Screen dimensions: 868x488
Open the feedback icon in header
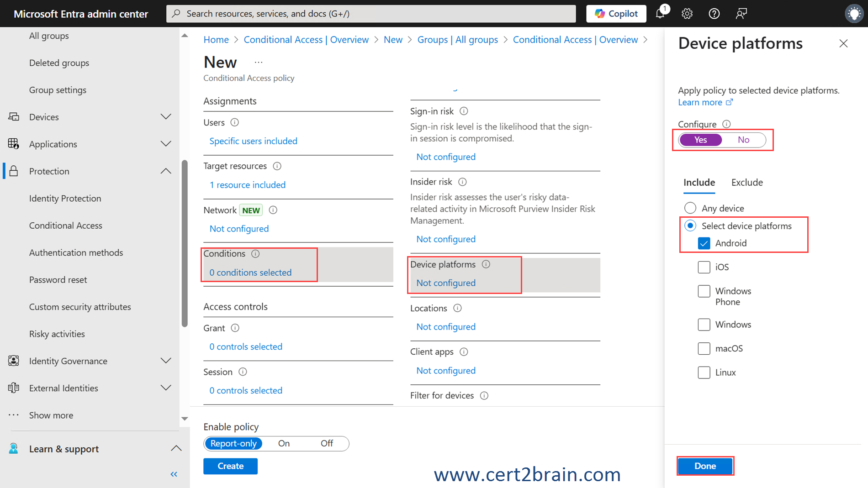pos(741,14)
